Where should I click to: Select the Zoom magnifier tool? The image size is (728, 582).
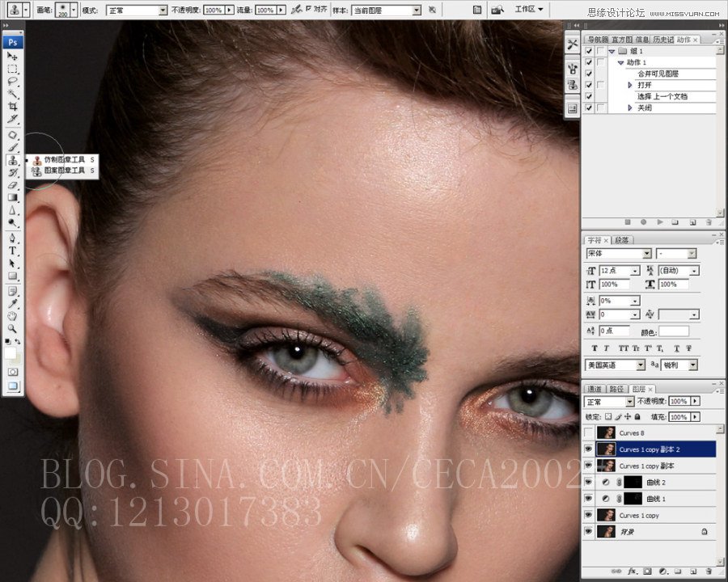pyautogui.click(x=12, y=329)
